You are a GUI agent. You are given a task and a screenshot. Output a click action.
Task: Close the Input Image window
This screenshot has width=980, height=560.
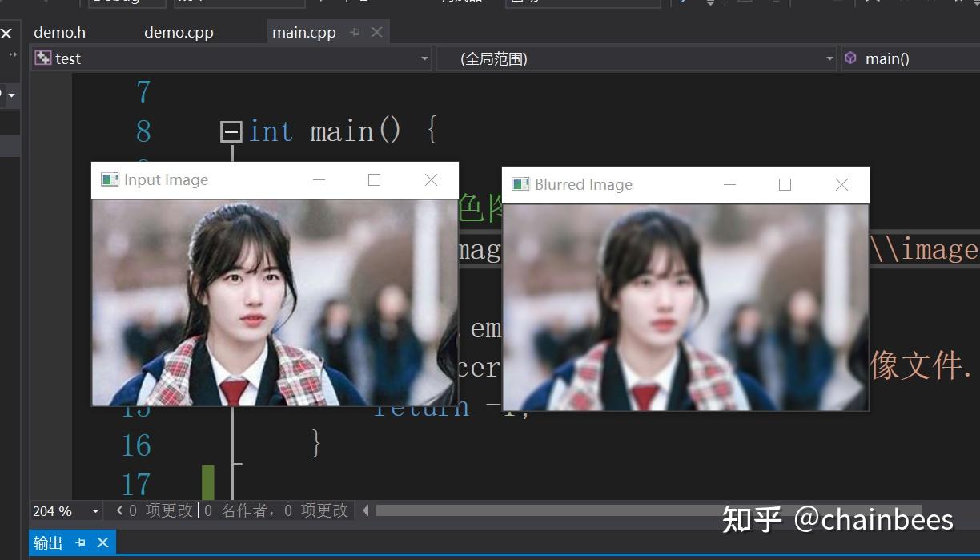pyautogui.click(x=431, y=179)
